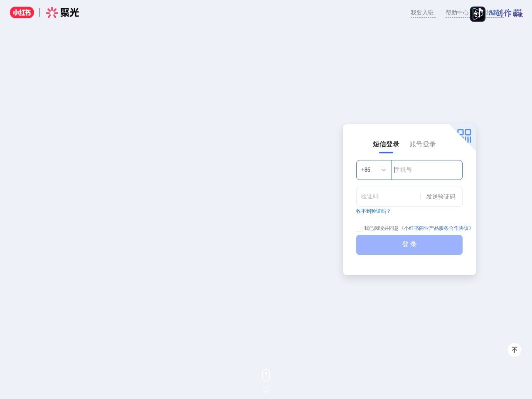Switch to the 账号登录 tab
The width and height of the screenshot is (532, 399).
423,144
